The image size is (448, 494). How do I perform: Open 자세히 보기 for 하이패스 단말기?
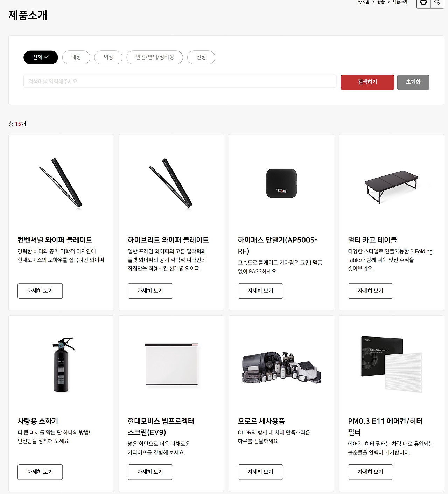click(x=260, y=291)
